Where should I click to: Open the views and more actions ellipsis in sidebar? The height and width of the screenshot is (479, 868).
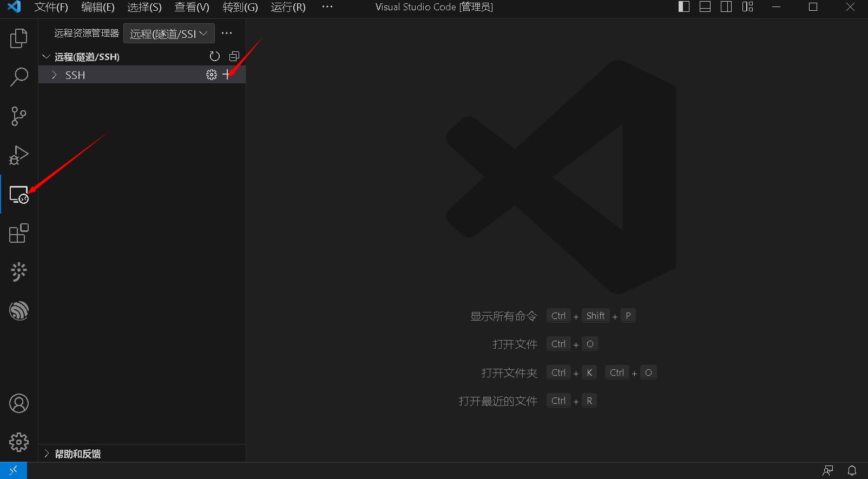tap(227, 34)
